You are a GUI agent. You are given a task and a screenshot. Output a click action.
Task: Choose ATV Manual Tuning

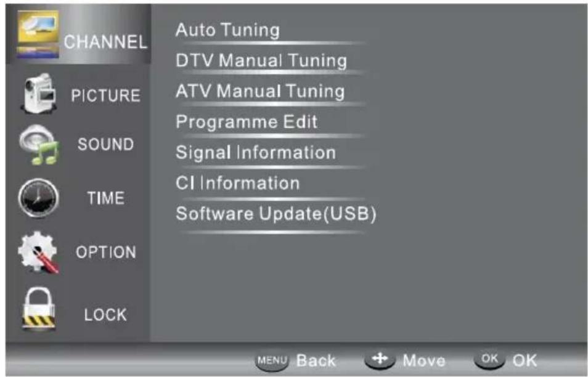point(260,91)
